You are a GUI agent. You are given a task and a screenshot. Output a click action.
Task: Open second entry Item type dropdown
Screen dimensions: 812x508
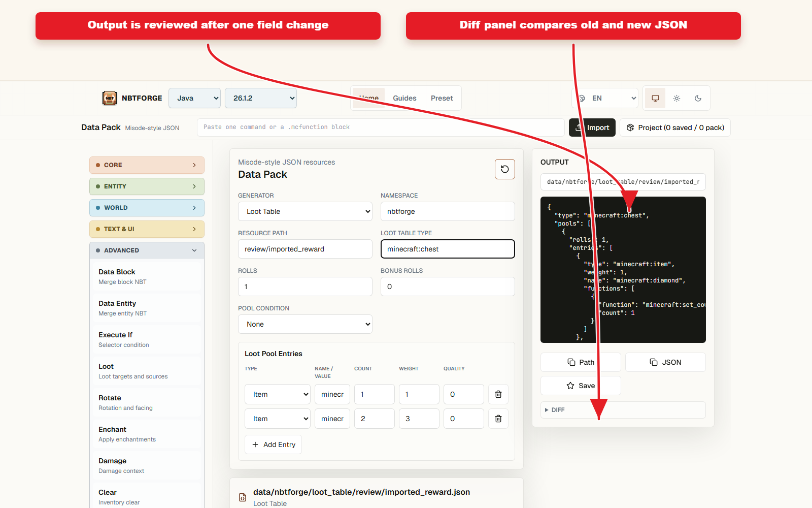coord(278,419)
